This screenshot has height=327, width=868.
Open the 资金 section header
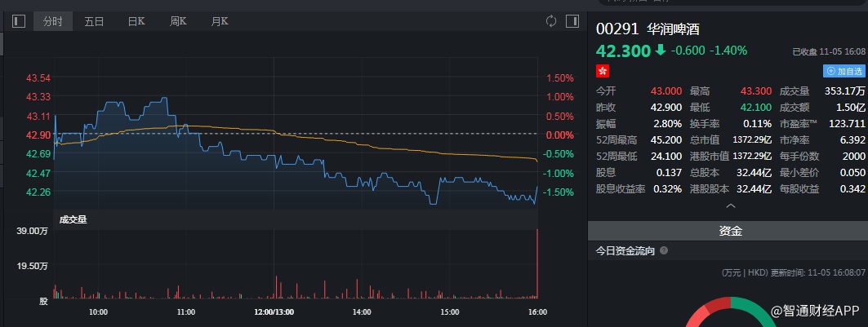[x=730, y=232]
